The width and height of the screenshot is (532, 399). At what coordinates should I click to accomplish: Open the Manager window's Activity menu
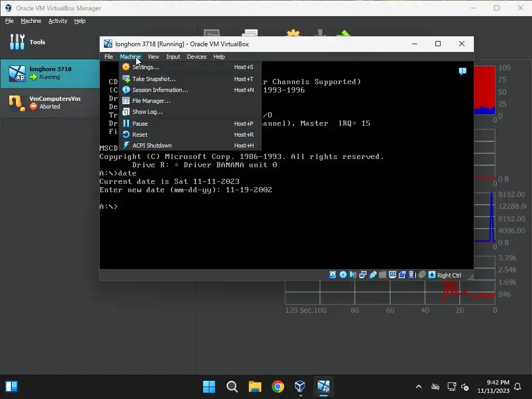[x=58, y=21]
